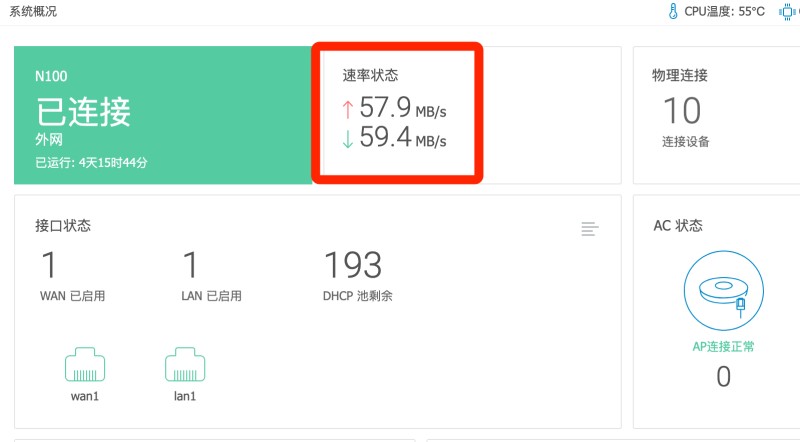Click the AP device icon in AC 状态
The height and width of the screenshot is (442, 800).
tap(723, 289)
